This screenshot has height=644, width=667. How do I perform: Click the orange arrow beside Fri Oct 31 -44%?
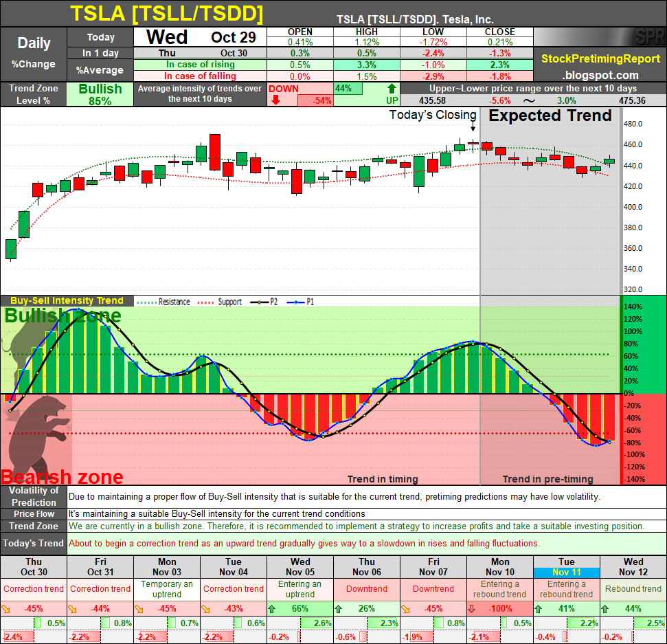72,609
